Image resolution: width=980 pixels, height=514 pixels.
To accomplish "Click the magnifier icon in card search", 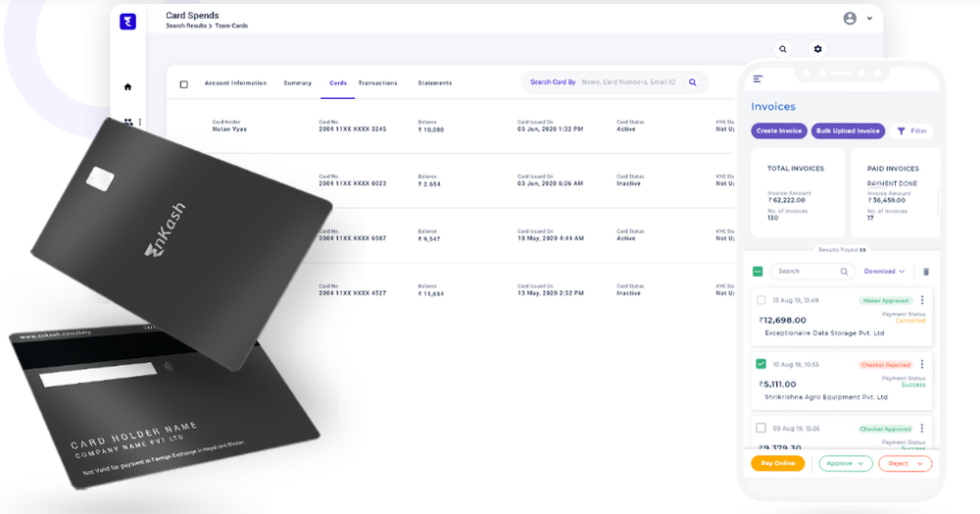I will tap(693, 82).
